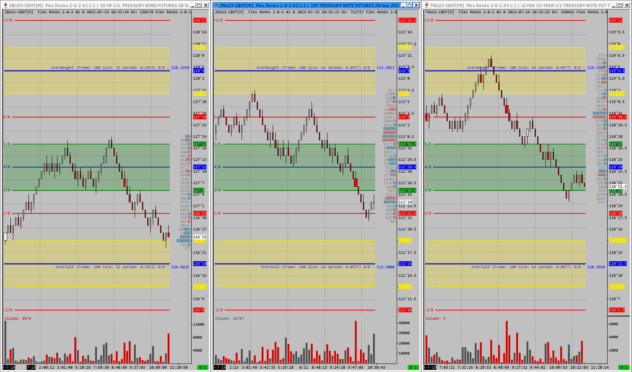Minimize the ZBU23 30 YR bond chart
The height and width of the screenshot is (372, 632).
tap(193, 5)
